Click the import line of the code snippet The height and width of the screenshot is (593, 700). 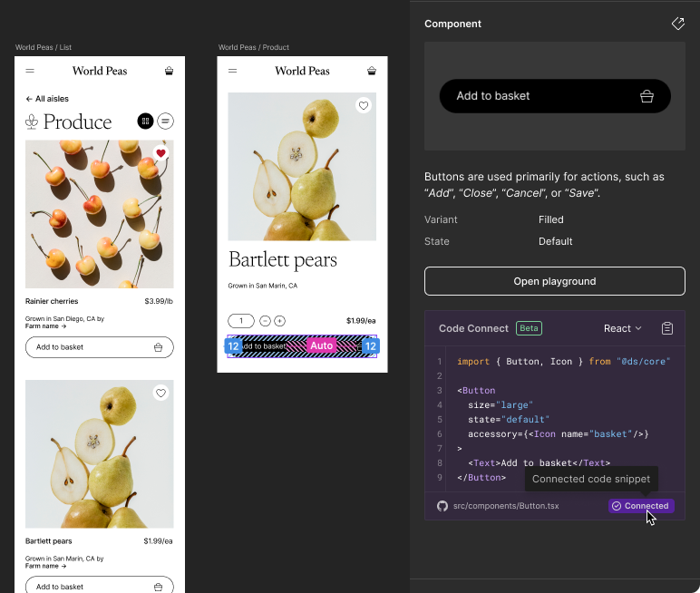563,362
